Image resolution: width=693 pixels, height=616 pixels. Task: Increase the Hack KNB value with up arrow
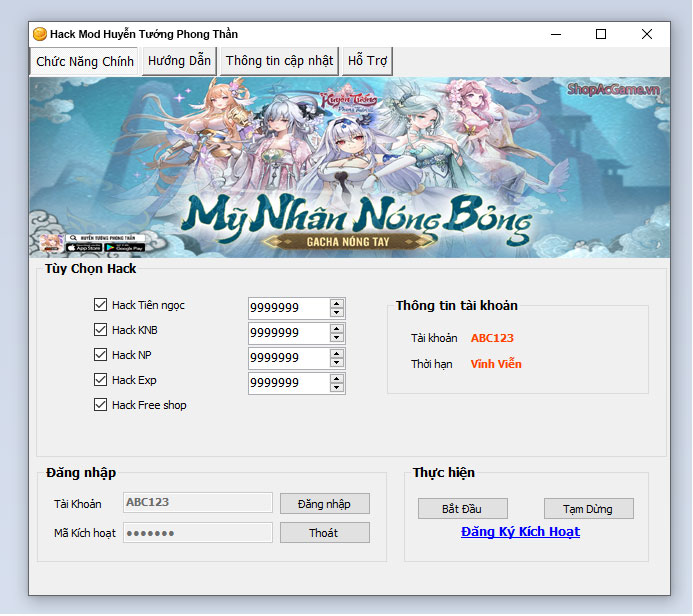click(337, 329)
